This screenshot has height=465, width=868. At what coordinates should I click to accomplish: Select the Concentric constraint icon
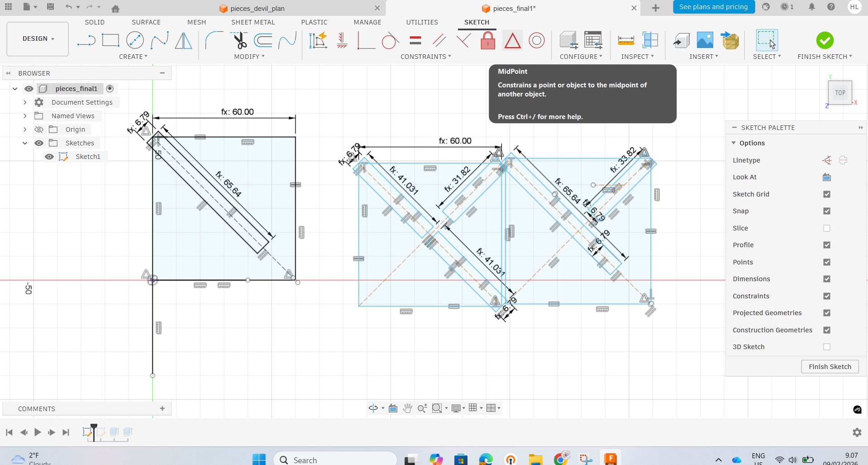pyautogui.click(x=537, y=41)
